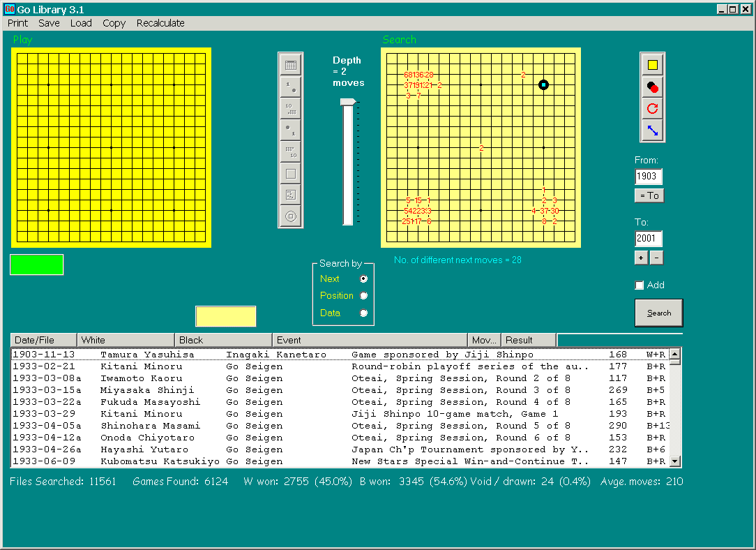Open the Save menu
The height and width of the screenshot is (550, 756).
pyautogui.click(x=50, y=23)
